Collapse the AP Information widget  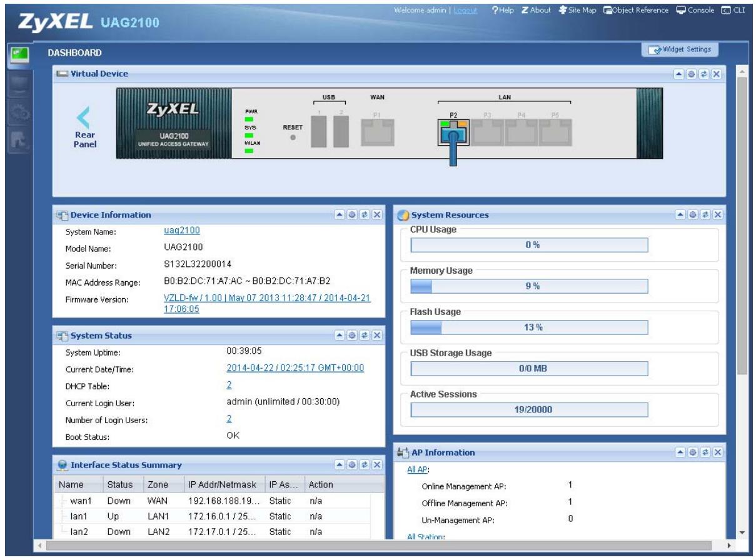pos(681,452)
